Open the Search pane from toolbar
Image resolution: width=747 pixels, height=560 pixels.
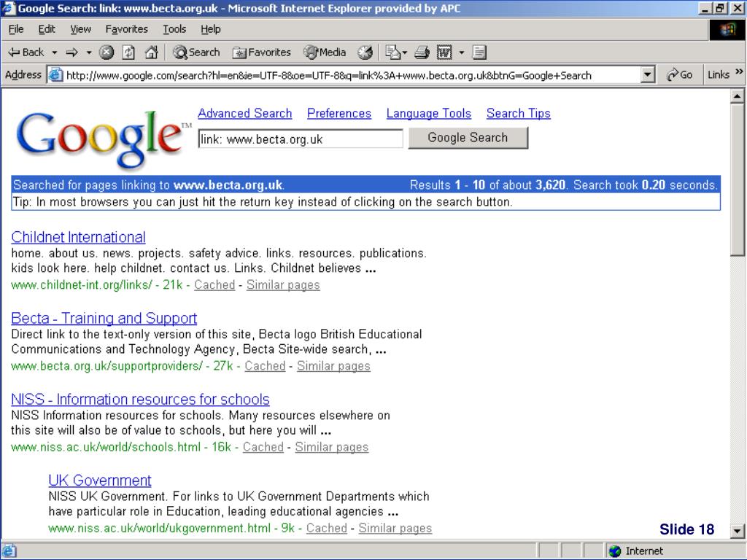pos(196,52)
